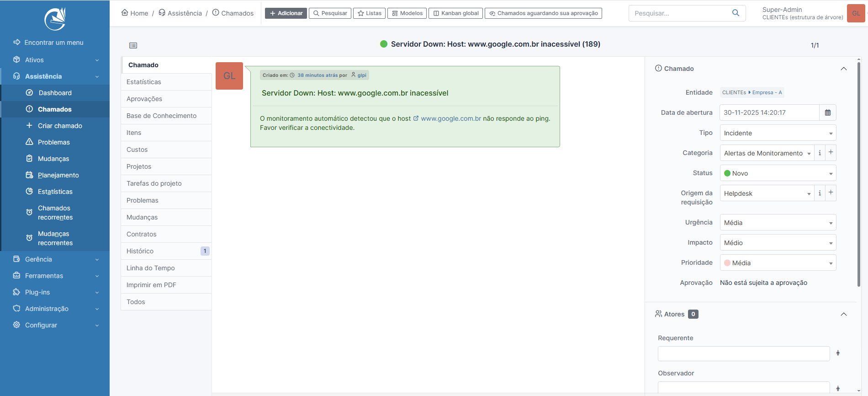Select Criar chamado in the sidebar
Screen dimensions: 868x396
point(60,126)
